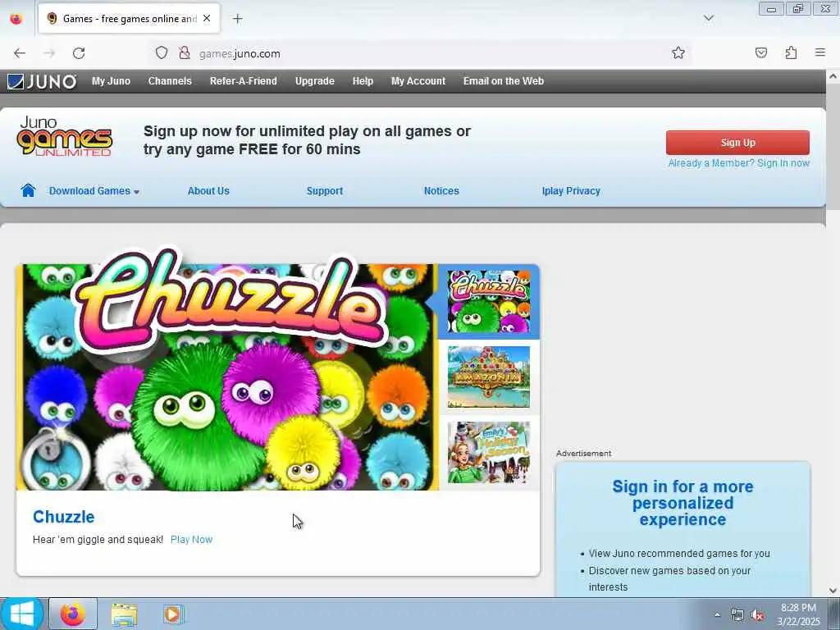Select Refer-A-Friend in the Juno bar
The width and height of the screenshot is (840, 630).
[243, 81]
